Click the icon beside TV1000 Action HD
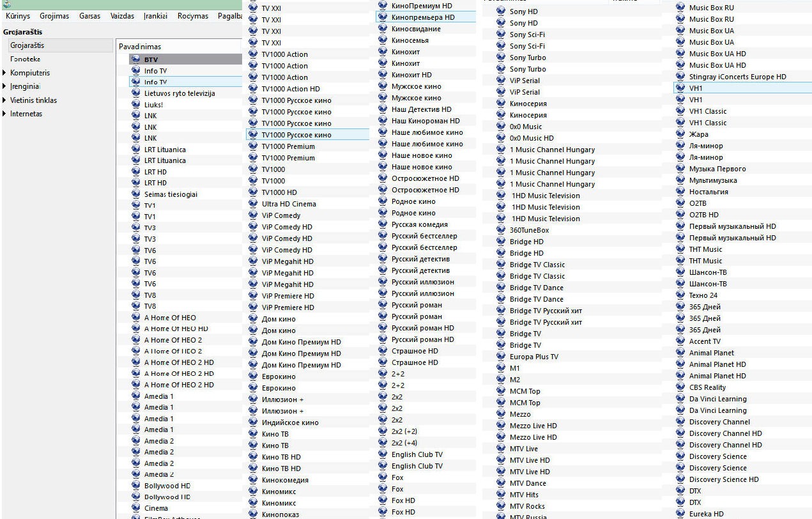Screen dimensions: 812x519 point(253,89)
